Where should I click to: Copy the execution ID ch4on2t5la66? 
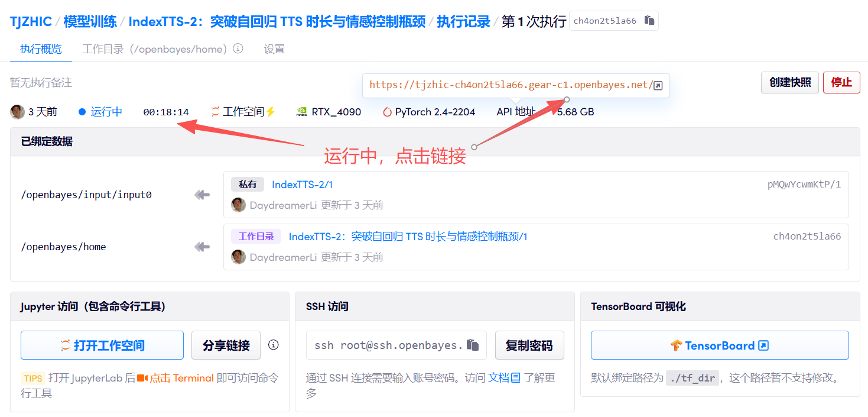[x=649, y=21]
